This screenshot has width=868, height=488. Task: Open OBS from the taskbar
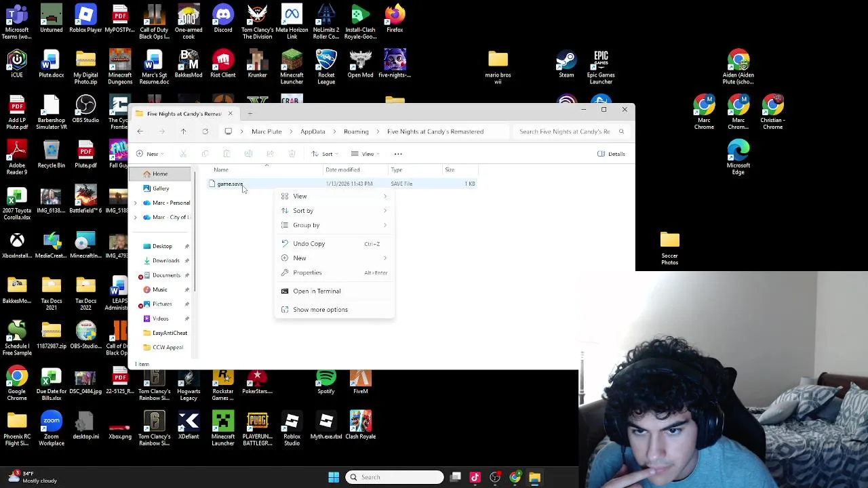[x=495, y=477]
